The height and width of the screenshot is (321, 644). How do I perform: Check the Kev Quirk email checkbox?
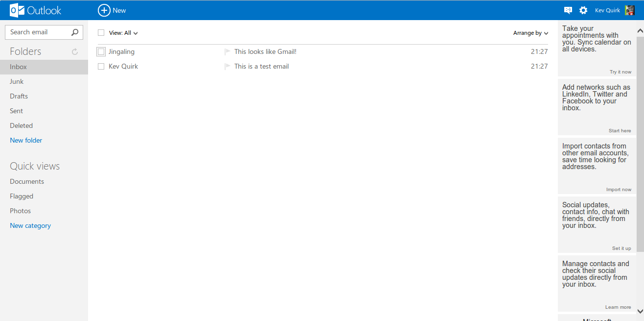click(x=101, y=66)
